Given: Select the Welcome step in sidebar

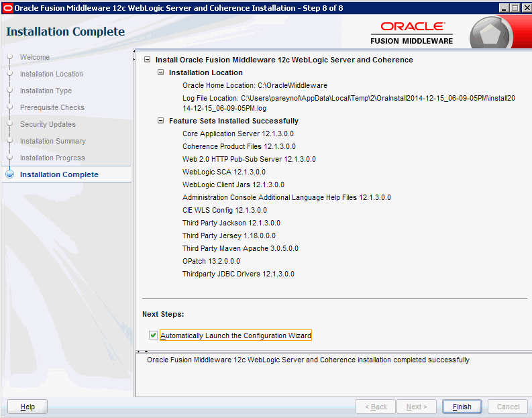Looking at the screenshot, I should point(35,57).
